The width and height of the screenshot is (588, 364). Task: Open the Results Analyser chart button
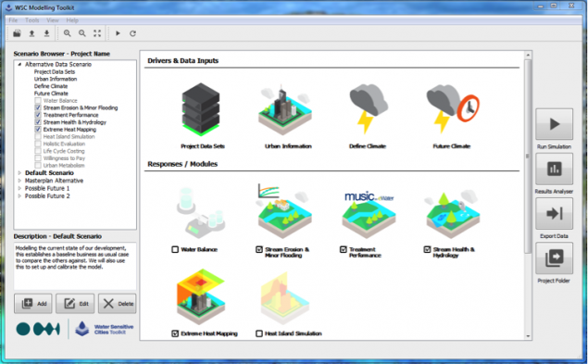click(555, 169)
